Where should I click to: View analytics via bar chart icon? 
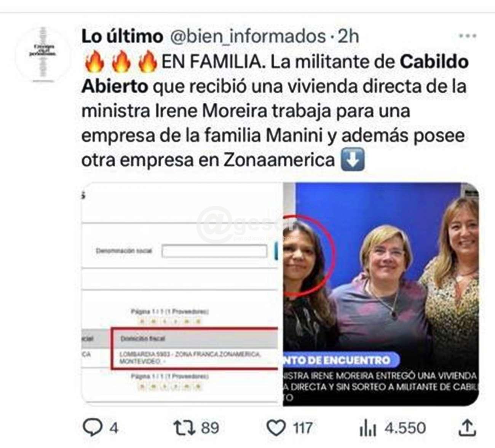tap(368, 428)
